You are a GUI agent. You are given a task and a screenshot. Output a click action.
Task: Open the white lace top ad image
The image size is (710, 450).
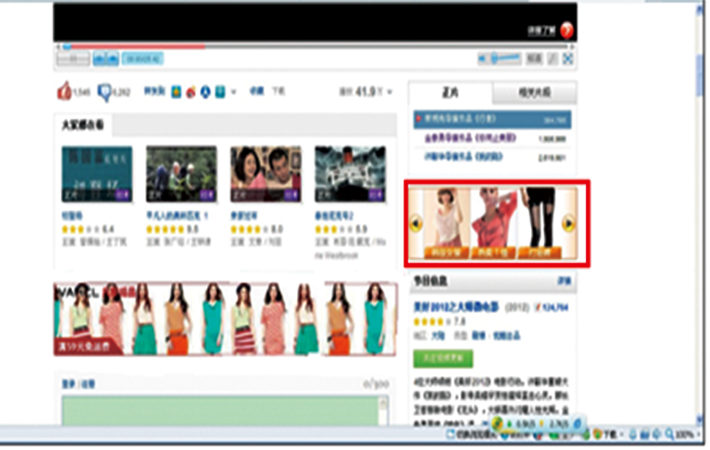click(446, 218)
